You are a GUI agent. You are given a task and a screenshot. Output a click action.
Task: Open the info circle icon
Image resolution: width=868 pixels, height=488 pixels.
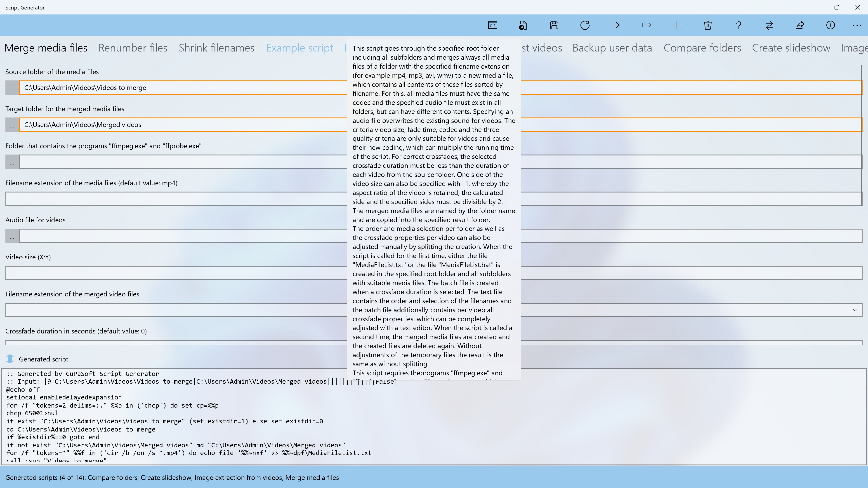pos(831,25)
